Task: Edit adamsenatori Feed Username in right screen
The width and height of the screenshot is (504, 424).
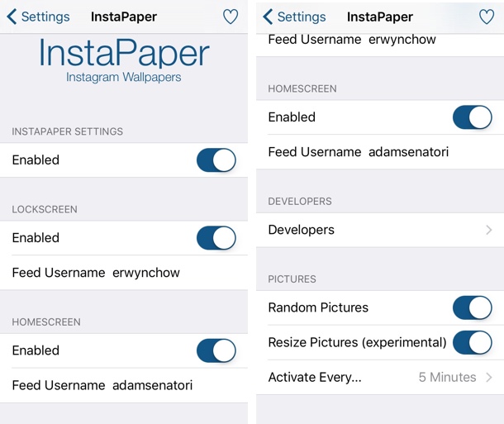Action: pyautogui.click(x=380, y=152)
